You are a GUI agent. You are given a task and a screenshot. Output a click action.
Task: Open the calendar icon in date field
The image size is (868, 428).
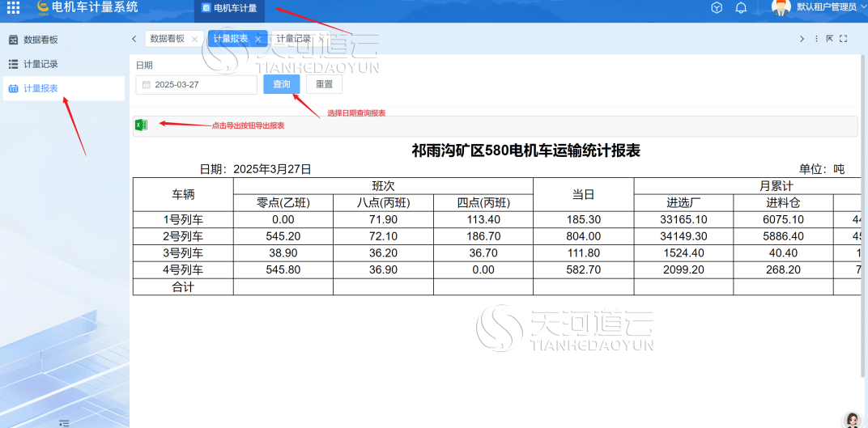pos(146,85)
